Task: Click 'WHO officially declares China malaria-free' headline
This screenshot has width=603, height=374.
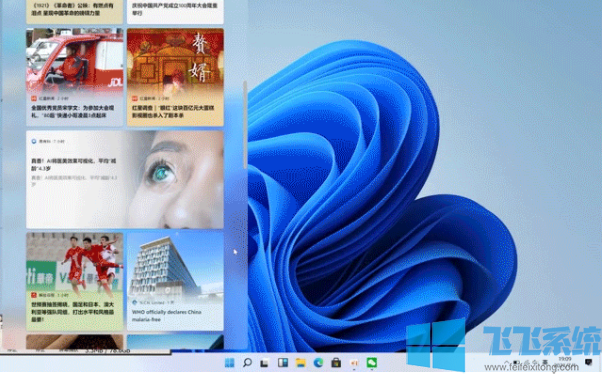Action: 167,316
